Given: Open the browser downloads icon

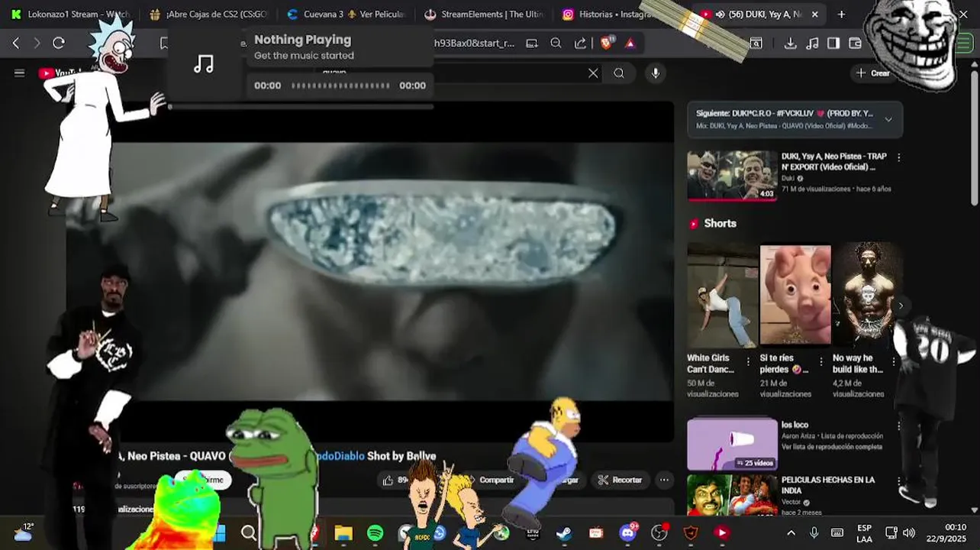Looking at the screenshot, I should (790, 44).
